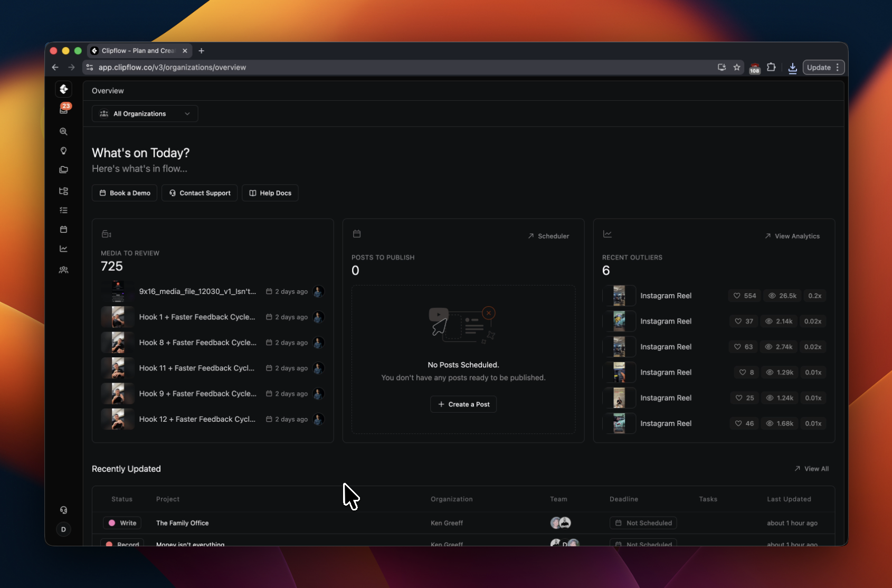Click the Write status pill

click(x=122, y=523)
